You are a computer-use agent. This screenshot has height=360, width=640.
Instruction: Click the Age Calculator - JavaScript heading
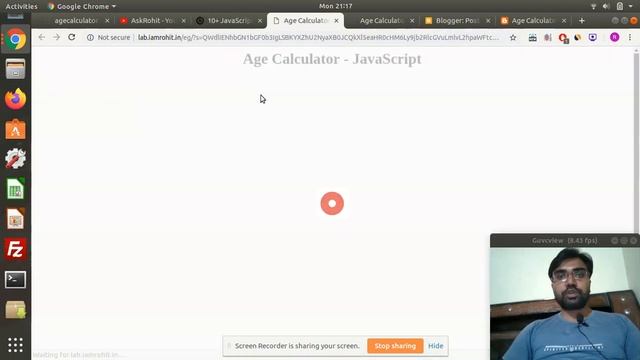(x=332, y=59)
